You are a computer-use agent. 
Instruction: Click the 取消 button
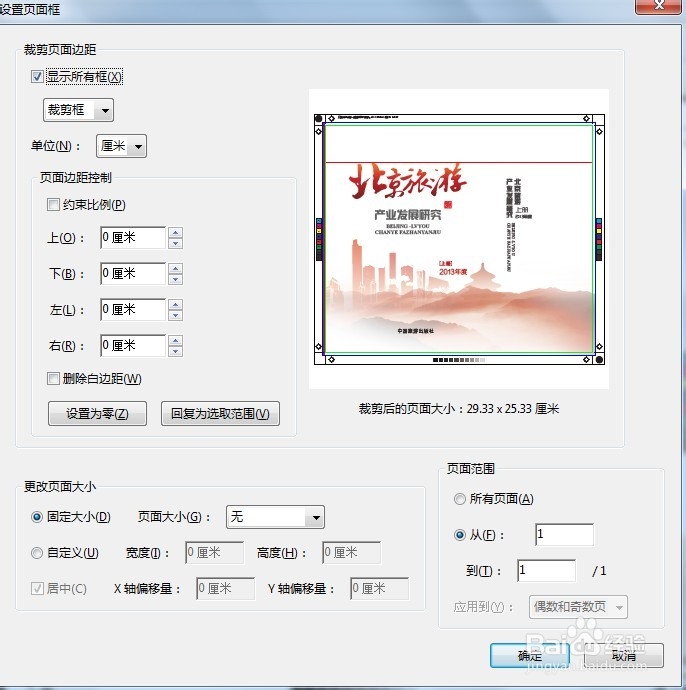(x=624, y=656)
